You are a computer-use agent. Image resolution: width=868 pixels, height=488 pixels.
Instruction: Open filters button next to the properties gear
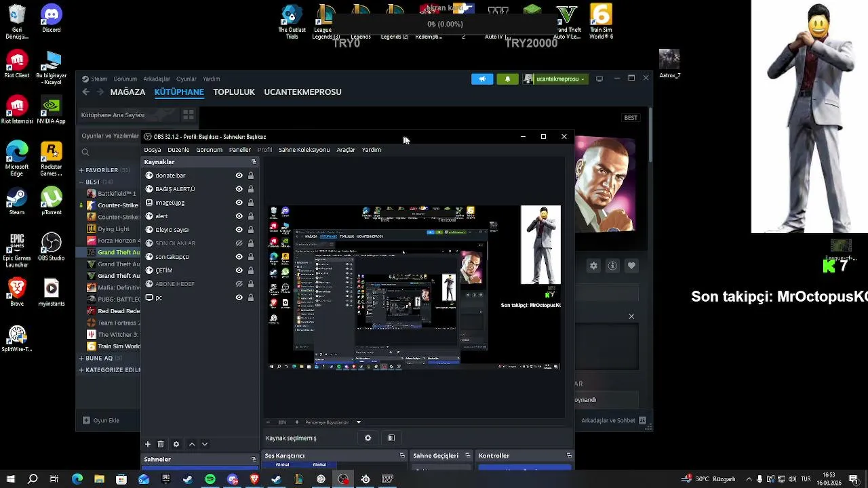(x=391, y=438)
